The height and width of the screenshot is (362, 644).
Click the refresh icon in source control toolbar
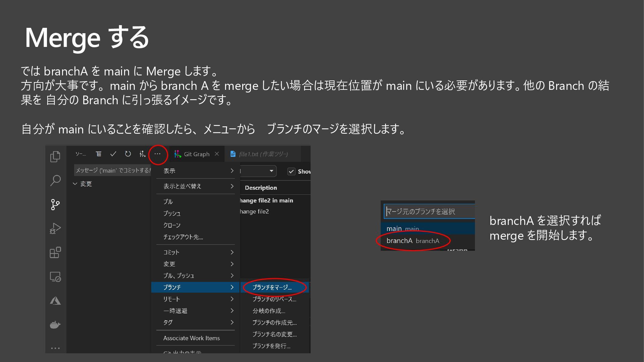[x=128, y=154]
